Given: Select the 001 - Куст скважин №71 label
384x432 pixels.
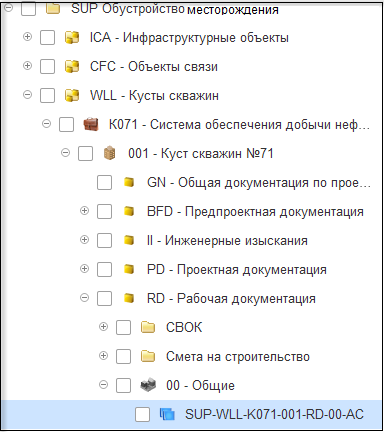Looking at the screenshot, I should [201, 153].
